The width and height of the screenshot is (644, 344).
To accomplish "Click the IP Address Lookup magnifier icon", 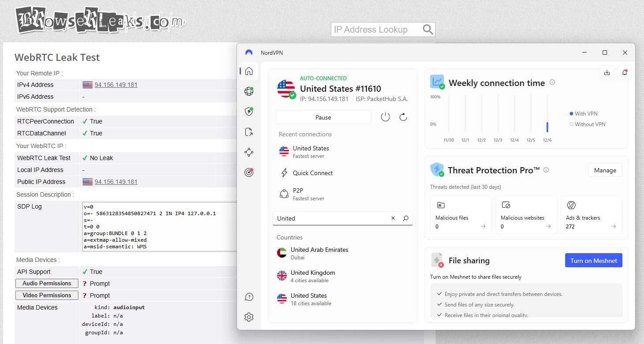I will [x=428, y=30].
